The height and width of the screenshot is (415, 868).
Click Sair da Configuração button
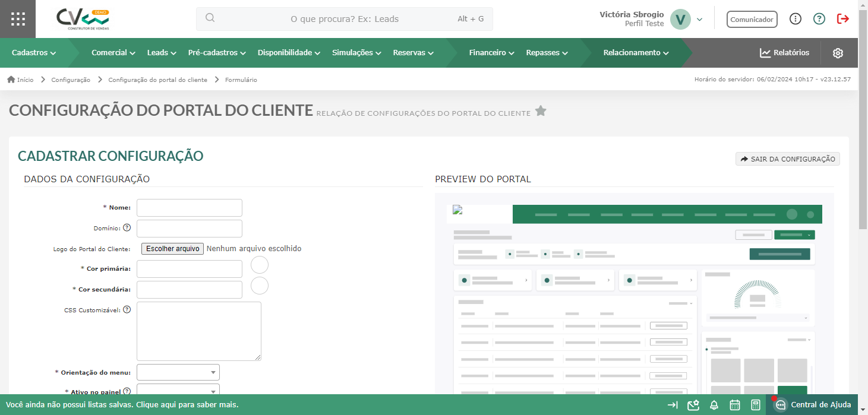tap(788, 159)
